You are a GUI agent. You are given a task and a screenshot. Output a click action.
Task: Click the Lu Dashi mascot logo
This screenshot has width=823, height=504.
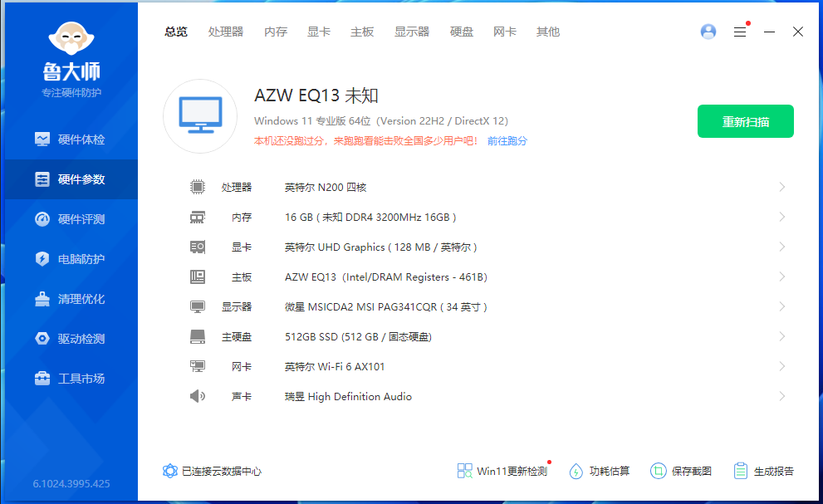click(x=71, y=38)
